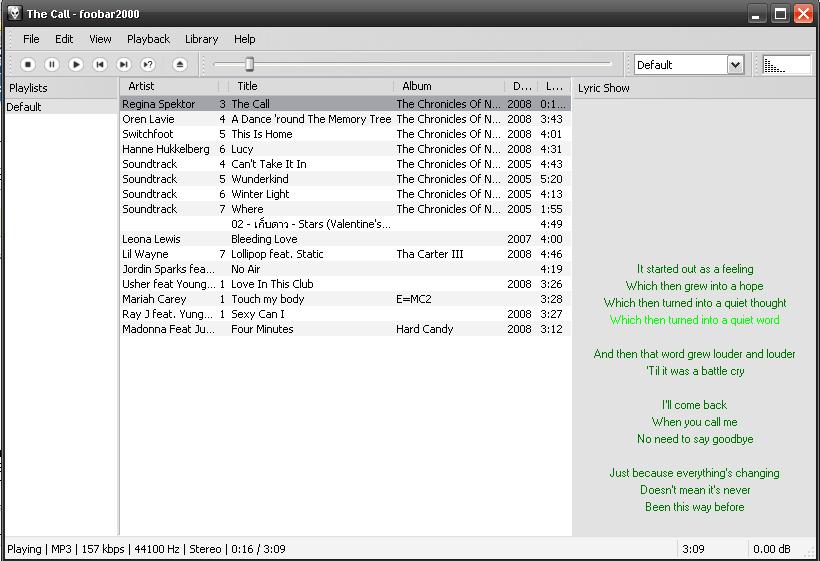Click the artist 'Lil Wayne'

click(145, 254)
